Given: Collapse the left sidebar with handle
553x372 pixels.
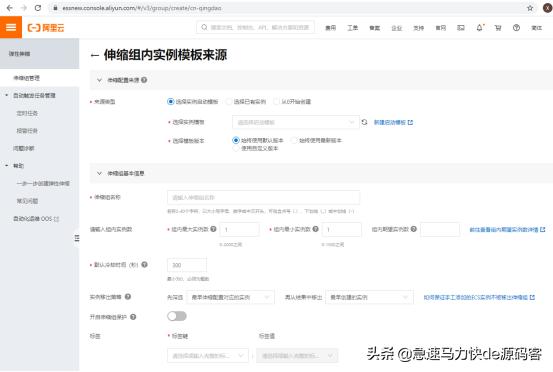Looking at the screenshot, I should (x=77, y=238).
